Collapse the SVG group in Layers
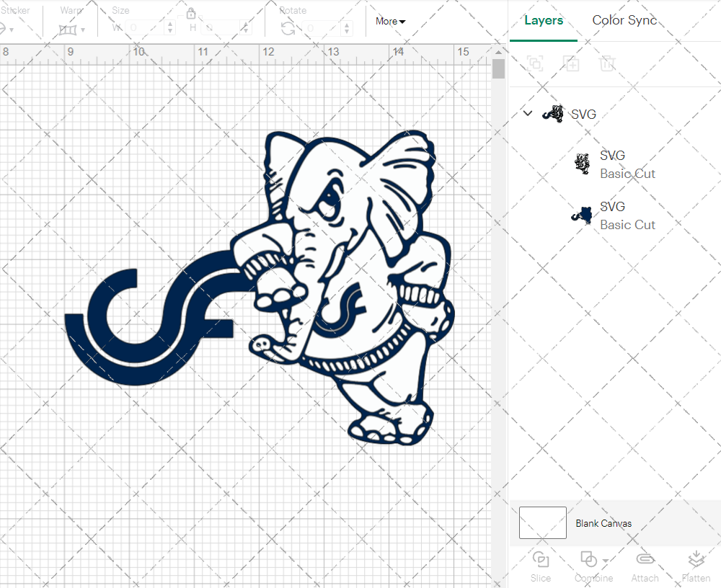Screen dimensions: 721x588 point(528,113)
